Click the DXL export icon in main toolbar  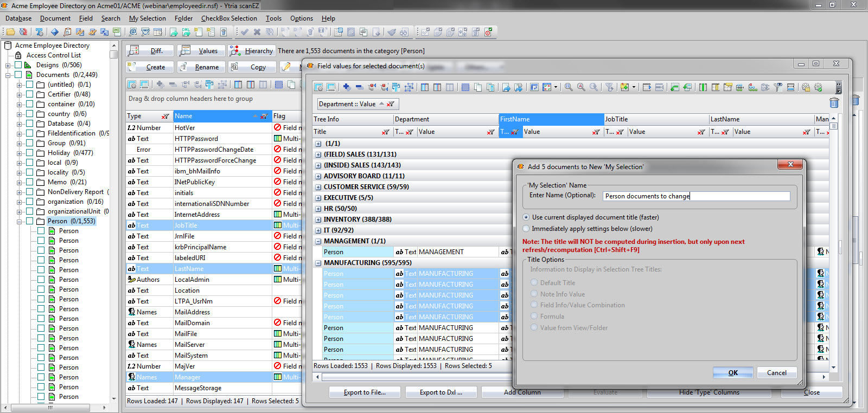(x=186, y=32)
